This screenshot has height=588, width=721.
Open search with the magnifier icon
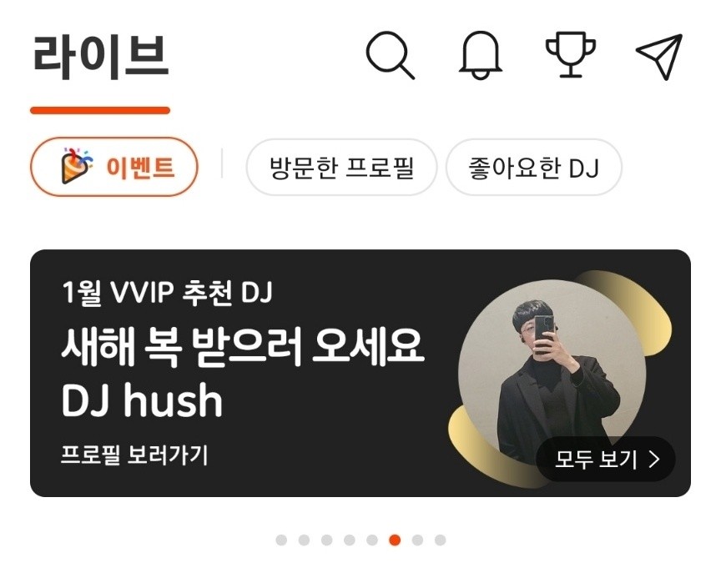click(x=390, y=55)
